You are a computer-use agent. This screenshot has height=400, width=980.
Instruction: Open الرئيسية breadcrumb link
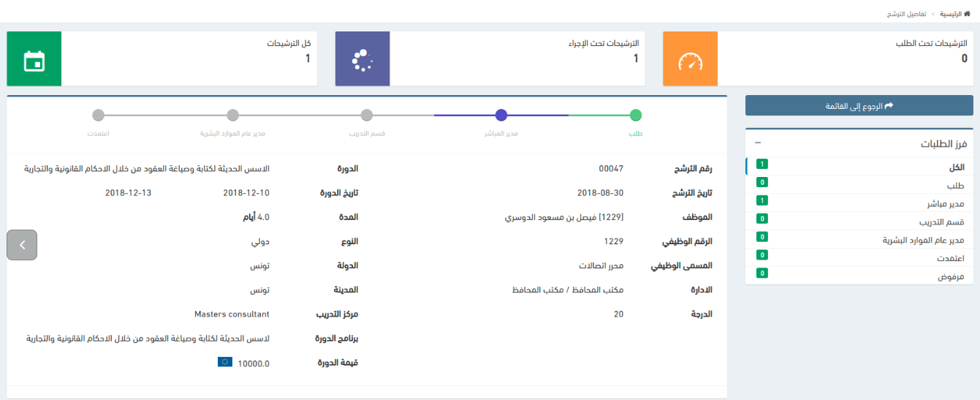click(x=947, y=14)
